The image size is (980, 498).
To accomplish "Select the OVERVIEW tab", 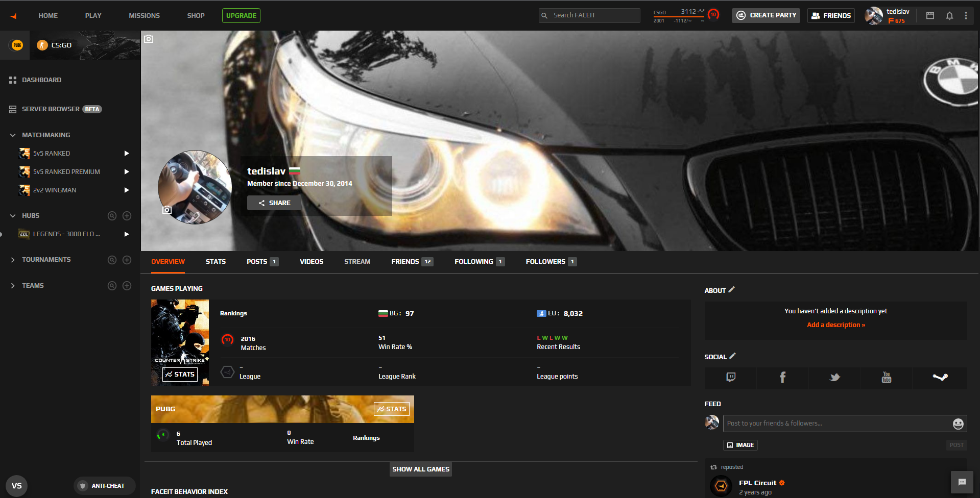I will pyautogui.click(x=168, y=262).
